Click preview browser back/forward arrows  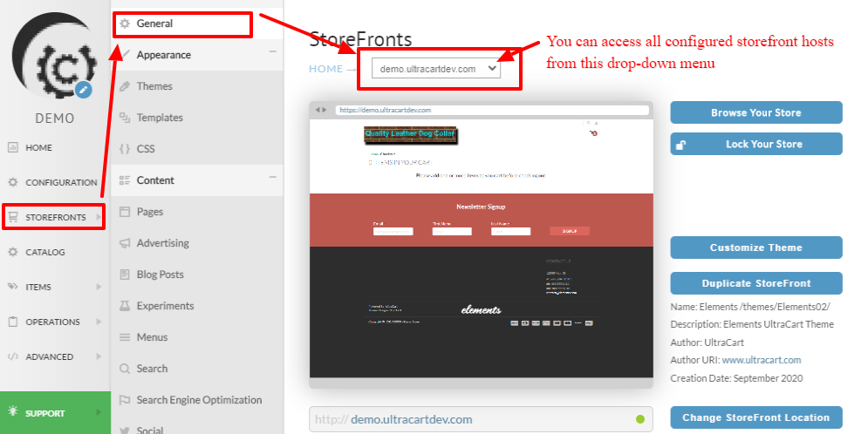coord(321,110)
